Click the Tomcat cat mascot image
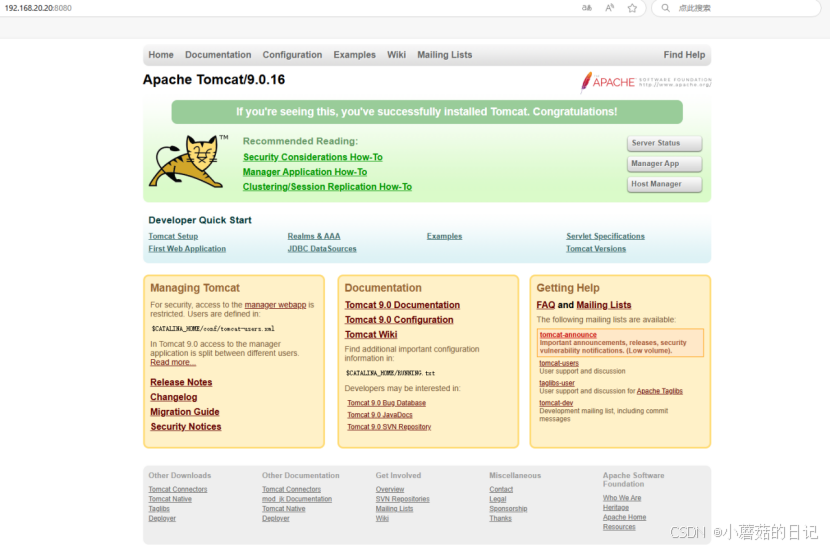 pos(186,161)
